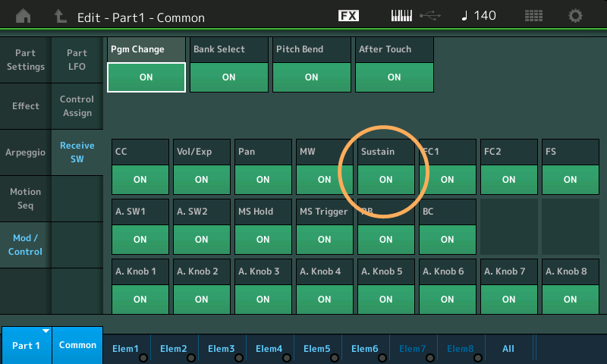Select the Elem2 tab
Screen dimensions: 607x364
pyautogui.click(x=174, y=349)
